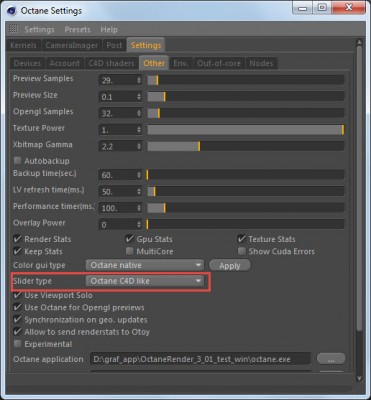Open the Settings menu
This screenshot has width=371, height=400.
(x=39, y=30)
